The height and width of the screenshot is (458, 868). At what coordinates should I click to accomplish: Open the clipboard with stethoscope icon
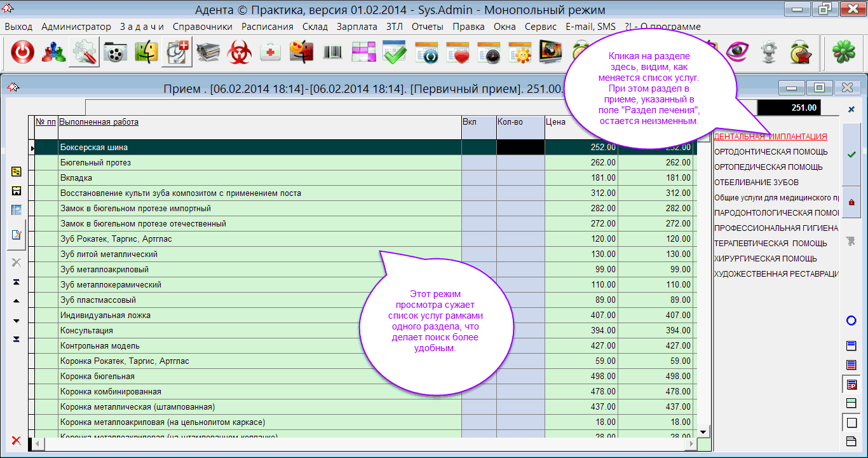click(177, 53)
